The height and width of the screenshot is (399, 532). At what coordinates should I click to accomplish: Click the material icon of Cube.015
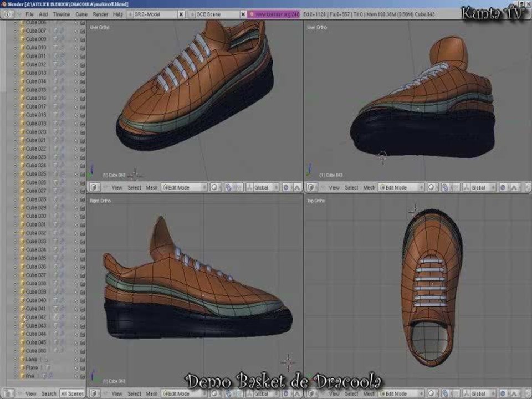click(x=62, y=90)
